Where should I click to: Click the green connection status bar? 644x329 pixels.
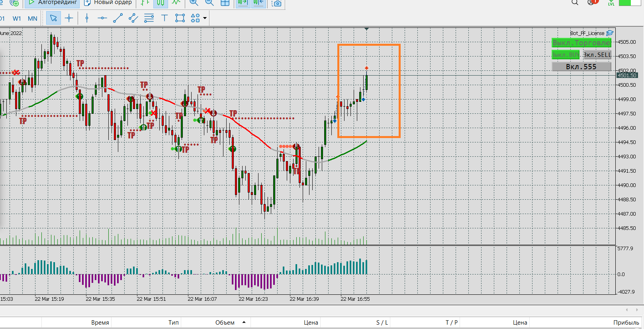(630, 2)
